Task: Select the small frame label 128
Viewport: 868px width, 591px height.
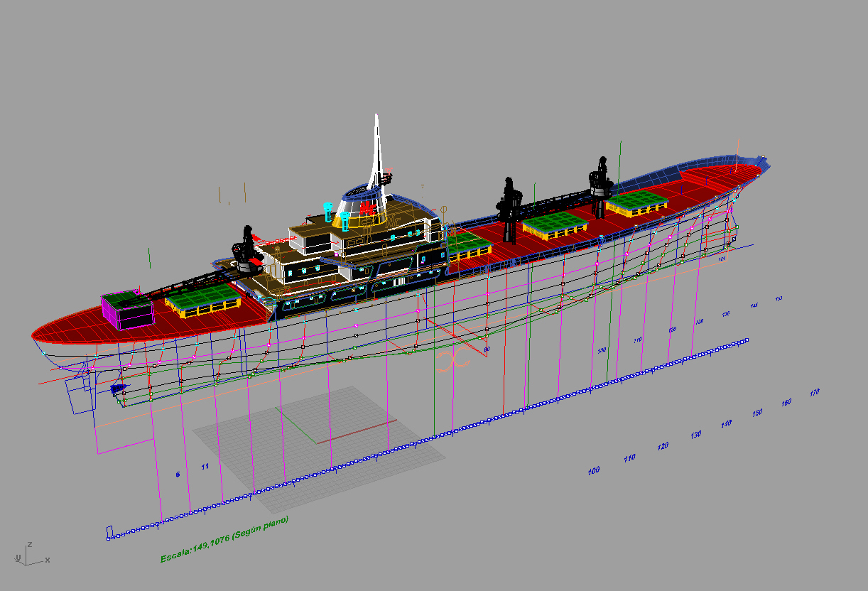Action: [x=699, y=322]
